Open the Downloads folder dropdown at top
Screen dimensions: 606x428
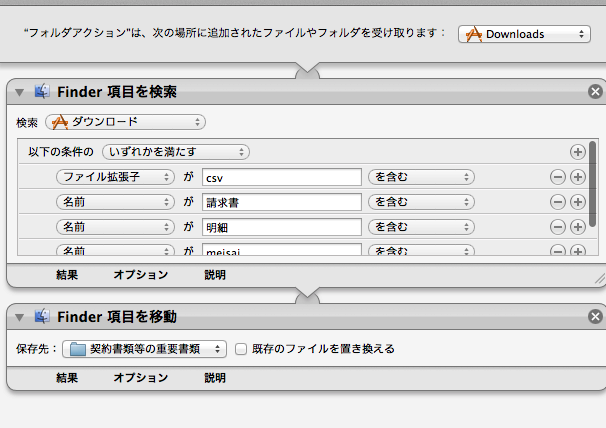tap(524, 34)
